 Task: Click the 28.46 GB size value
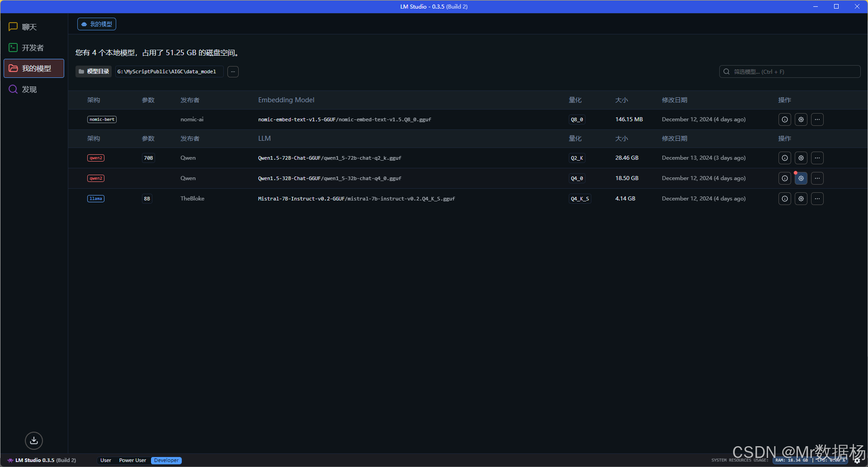pos(627,158)
